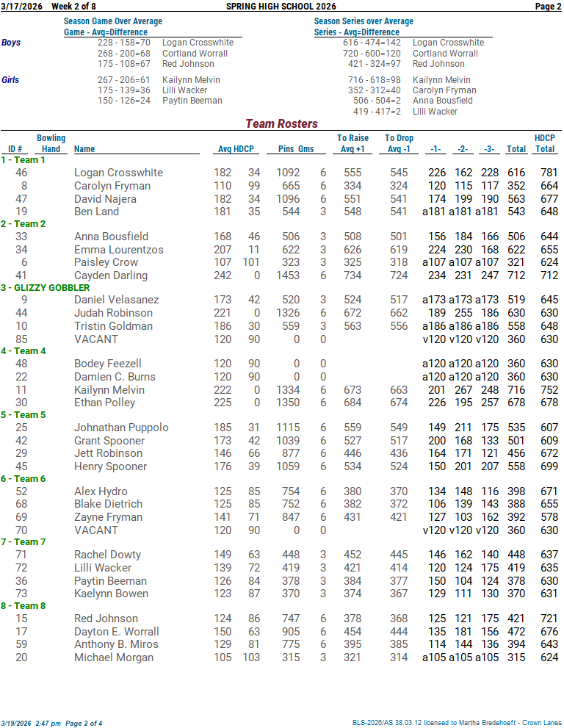Click the VACANT entry in Team 6

pos(95,530)
